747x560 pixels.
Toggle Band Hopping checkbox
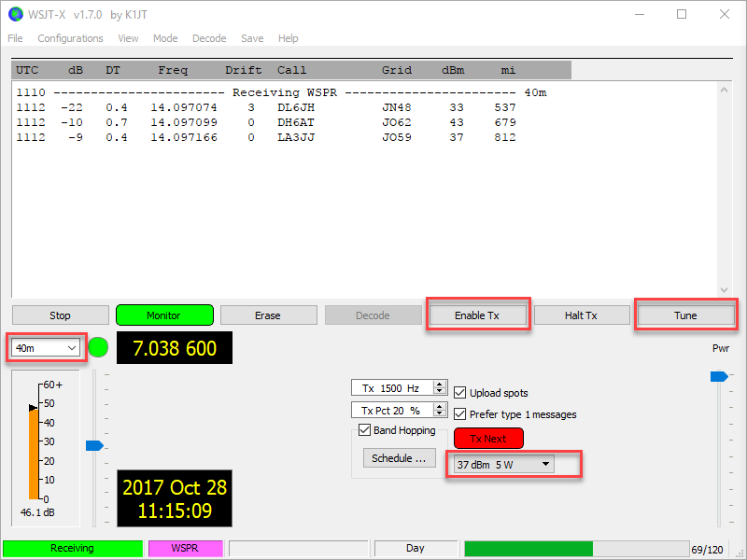coord(364,430)
